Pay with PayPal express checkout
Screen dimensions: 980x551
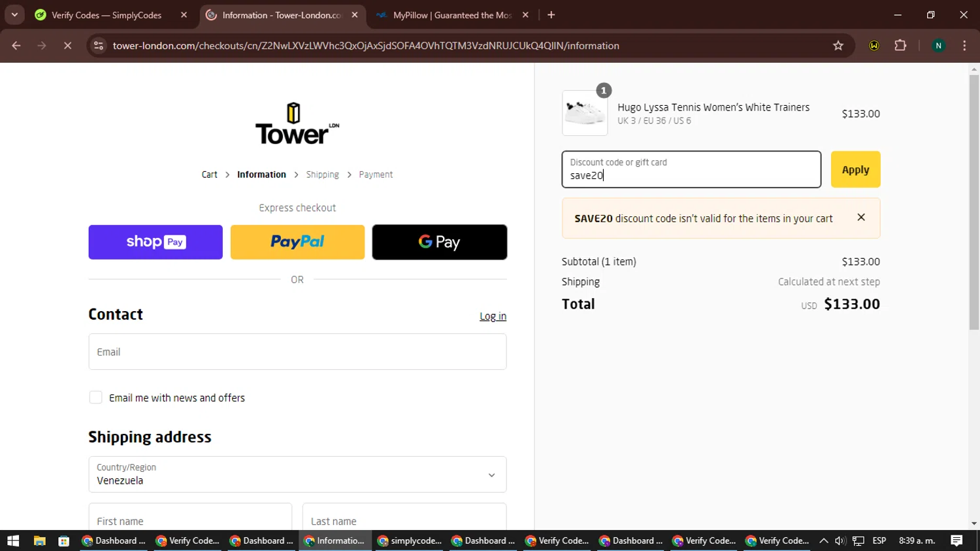tap(297, 242)
